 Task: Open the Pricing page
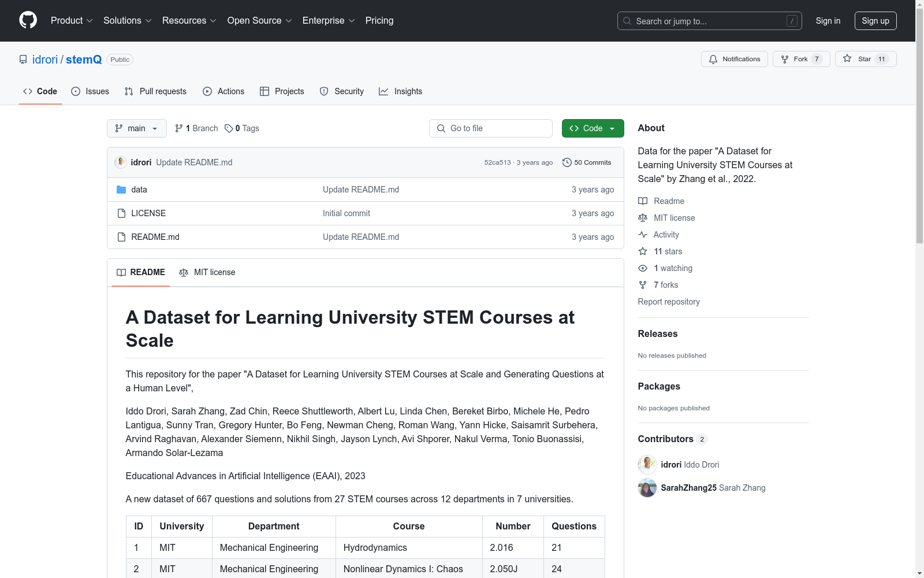pyautogui.click(x=379, y=20)
